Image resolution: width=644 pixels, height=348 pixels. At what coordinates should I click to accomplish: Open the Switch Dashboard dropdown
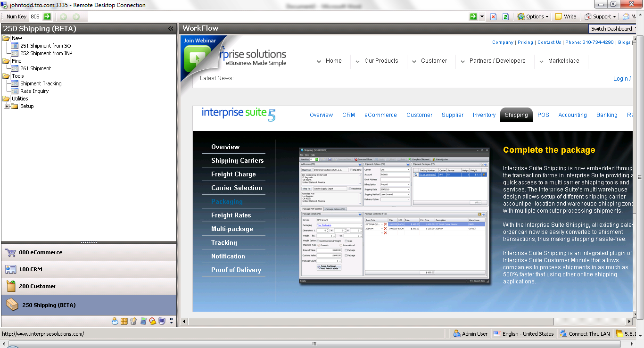(613, 29)
